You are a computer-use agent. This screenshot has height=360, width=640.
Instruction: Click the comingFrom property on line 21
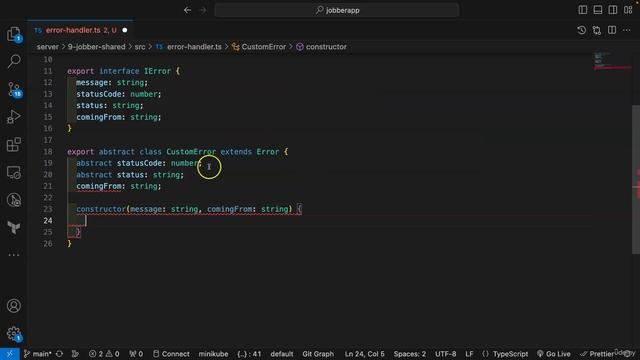click(x=99, y=186)
